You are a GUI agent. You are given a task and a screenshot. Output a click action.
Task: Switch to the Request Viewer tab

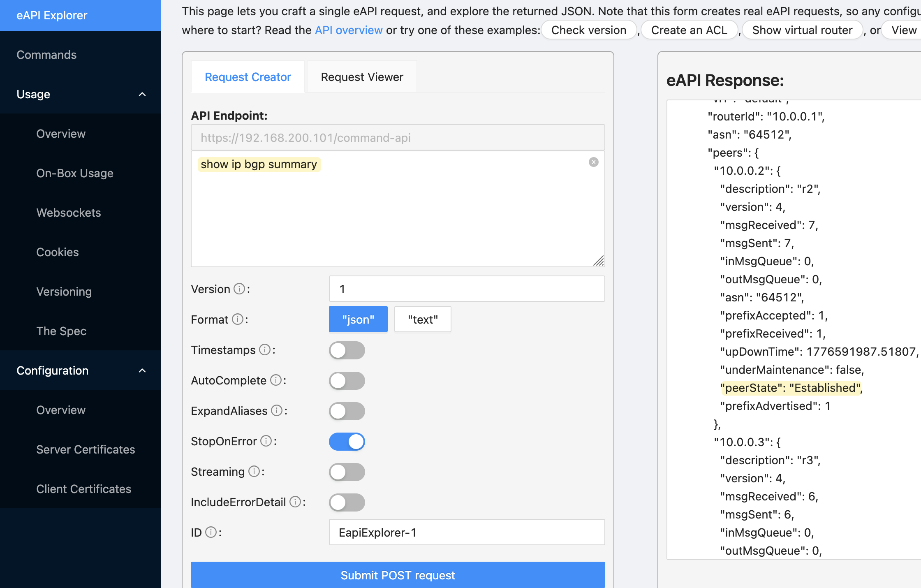pos(362,77)
